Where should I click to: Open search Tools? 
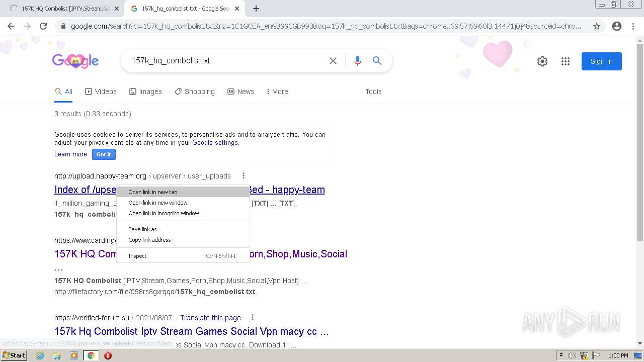tap(373, 92)
